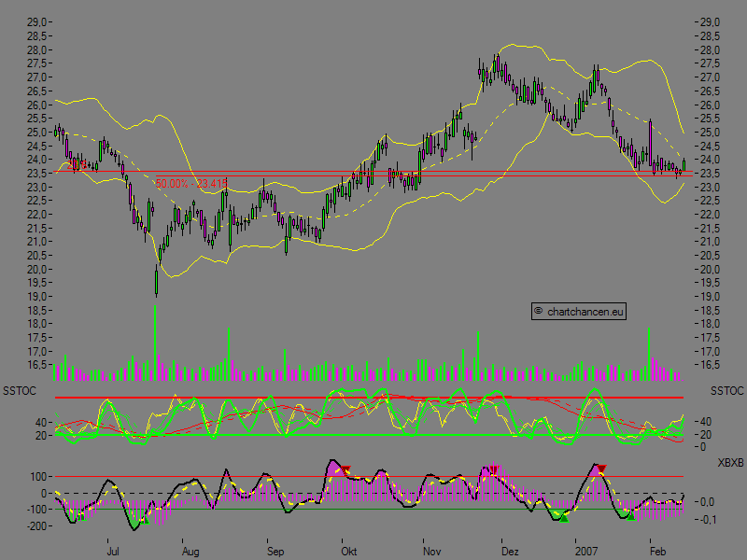Click the leftmost green up-triangle in XBXB panel

(x=81, y=516)
